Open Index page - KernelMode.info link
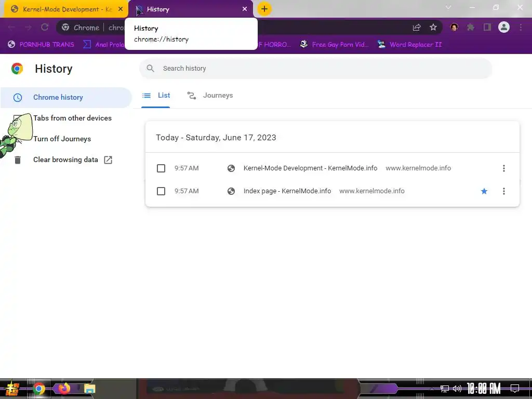 click(287, 191)
